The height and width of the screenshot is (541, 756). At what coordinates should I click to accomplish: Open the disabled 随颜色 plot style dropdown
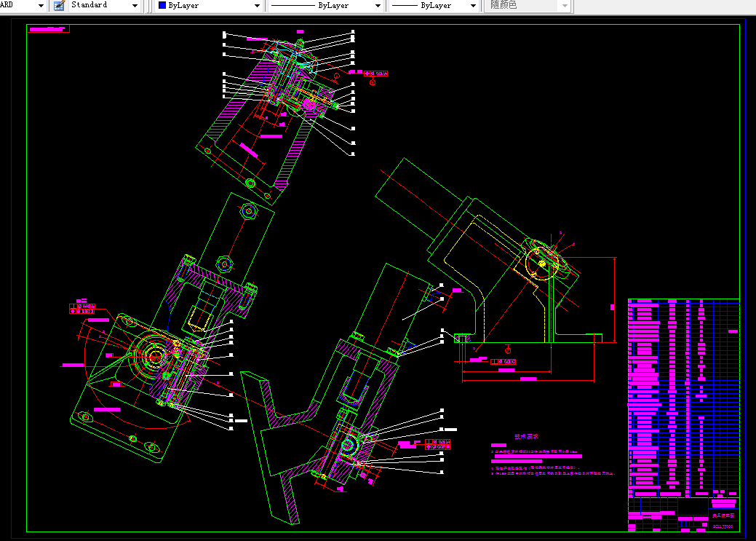coord(528,6)
